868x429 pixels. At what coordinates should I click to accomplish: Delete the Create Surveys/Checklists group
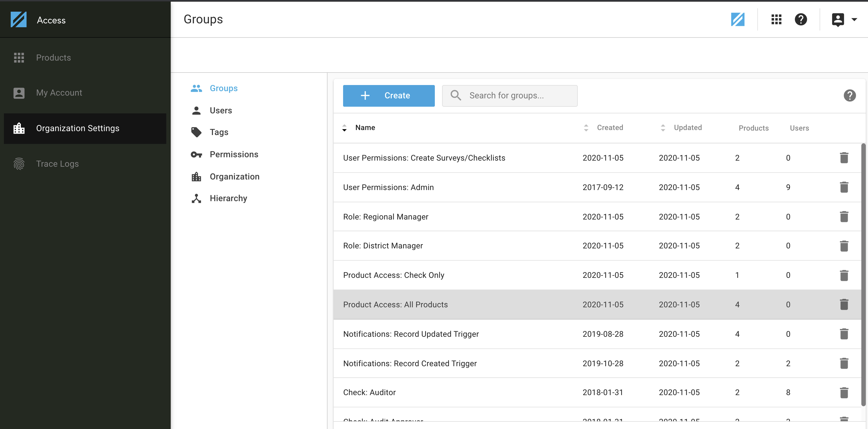click(844, 158)
